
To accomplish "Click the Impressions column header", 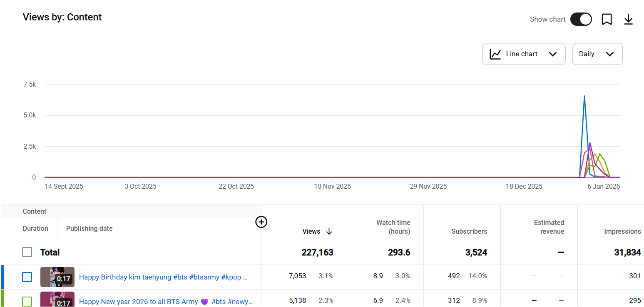I will 622,232.
